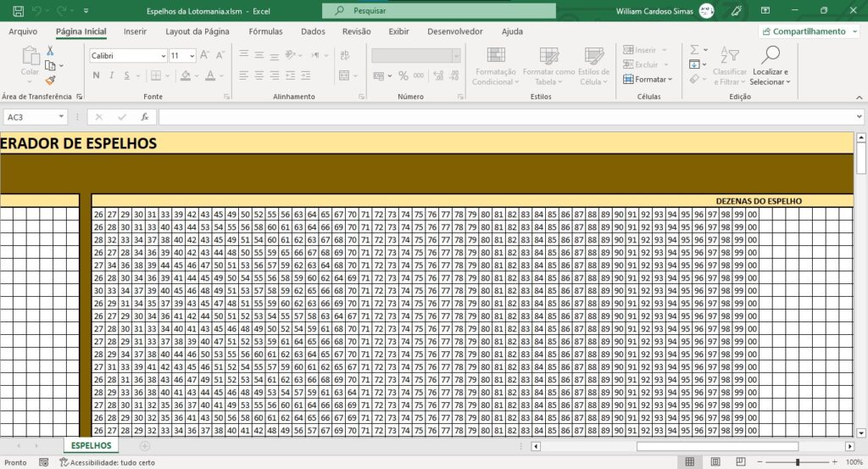Viewport: 868px width, 469px height.
Task: Click the thousands separator 000 icon
Action: click(x=419, y=75)
